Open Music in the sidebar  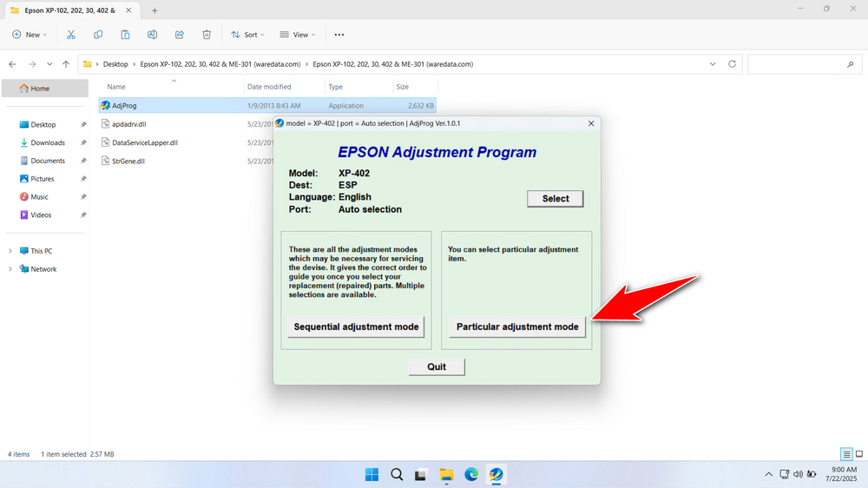pos(39,196)
